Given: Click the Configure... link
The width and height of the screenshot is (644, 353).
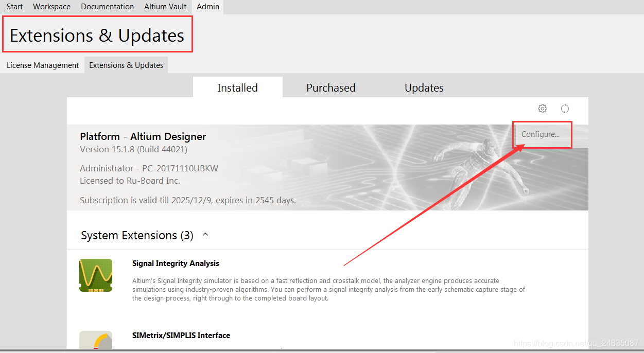Looking at the screenshot, I should [x=540, y=134].
